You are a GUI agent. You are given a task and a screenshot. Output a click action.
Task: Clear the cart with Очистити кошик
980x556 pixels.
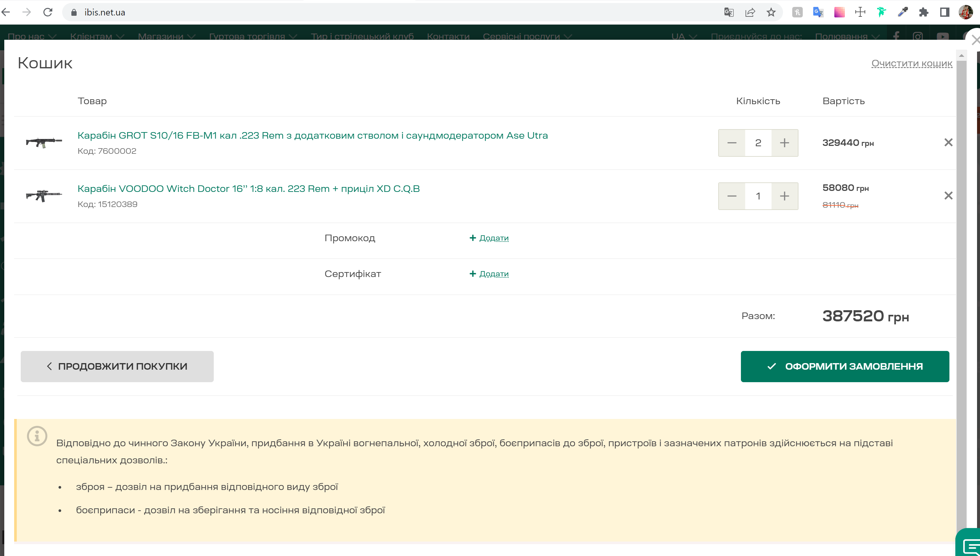pyautogui.click(x=912, y=63)
